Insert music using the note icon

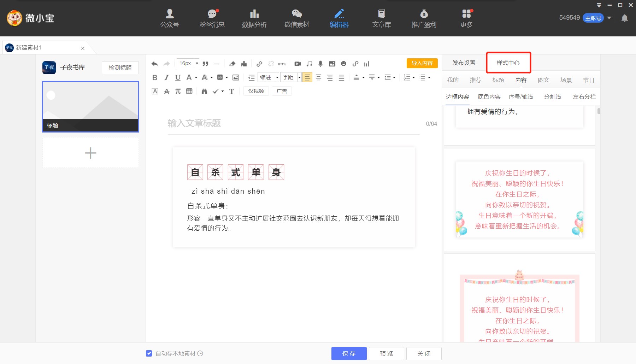pos(309,64)
